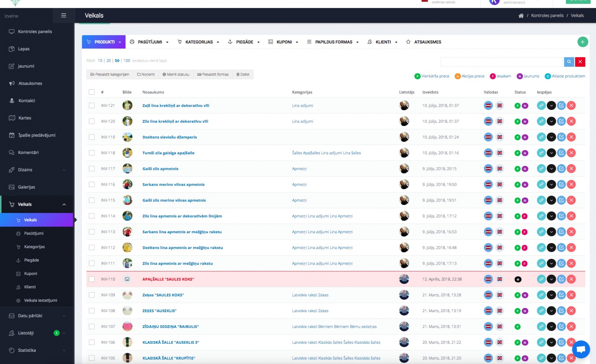Click purple N status of INV-109
Image resolution: width=596 pixels, height=364 pixels.
pyautogui.click(x=525, y=295)
